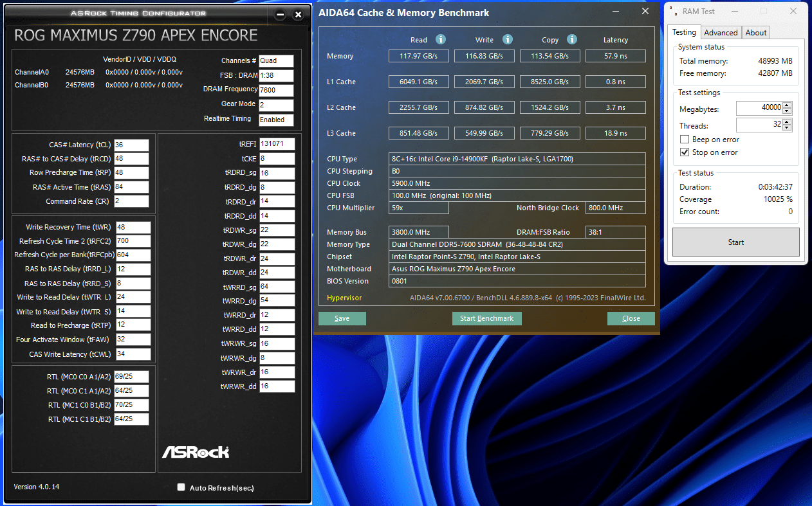The width and height of the screenshot is (812, 506).
Task: Click the RAM Test title bar app icon
Action: [x=673, y=11]
